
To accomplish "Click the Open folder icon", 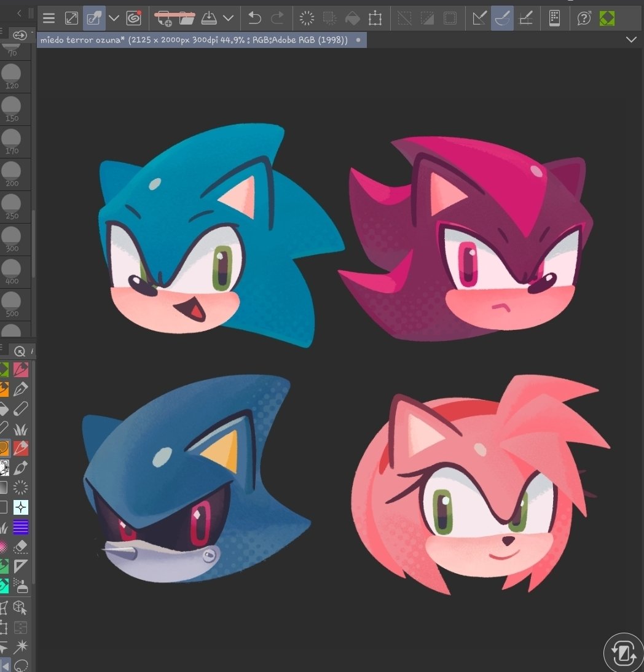I will (186, 18).
